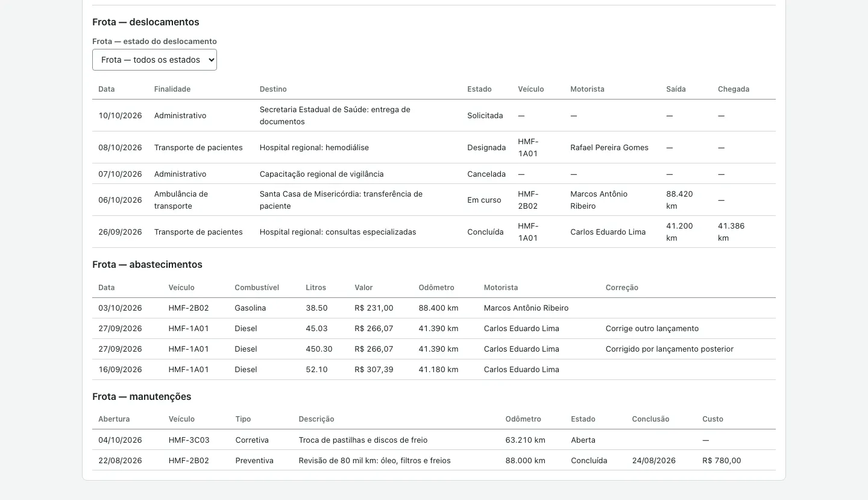Select driver "Rafael Pereira Gomes"
868x500 pixels.
click(x=609, y=148)
